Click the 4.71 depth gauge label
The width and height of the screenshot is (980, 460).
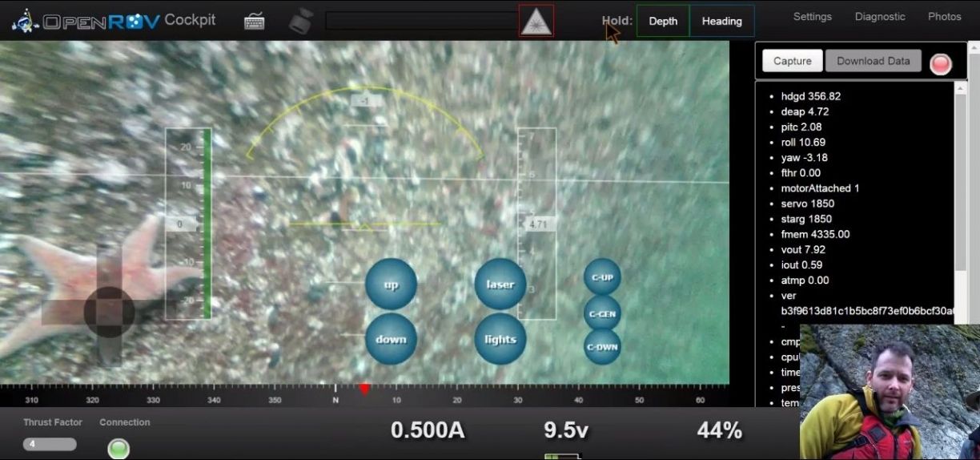pyautogui.click(x=538, y=224)
